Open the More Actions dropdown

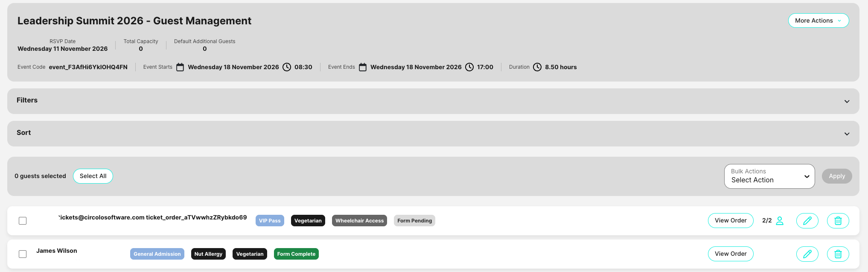pos(818,20)
